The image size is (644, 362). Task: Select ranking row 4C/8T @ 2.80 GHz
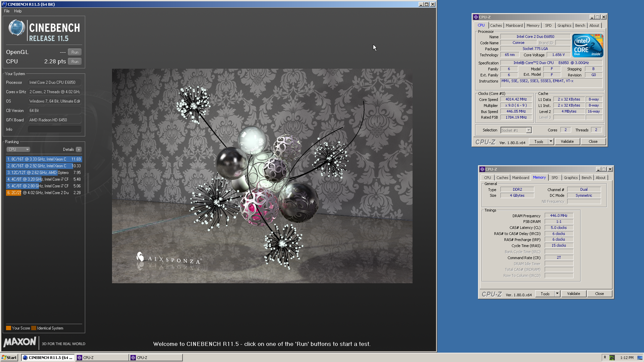[44, 186]
